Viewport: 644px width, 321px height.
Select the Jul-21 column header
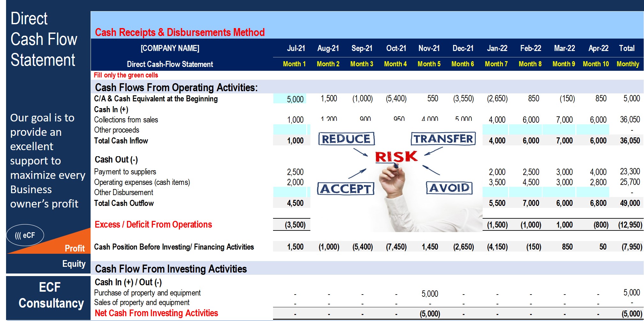296,48
